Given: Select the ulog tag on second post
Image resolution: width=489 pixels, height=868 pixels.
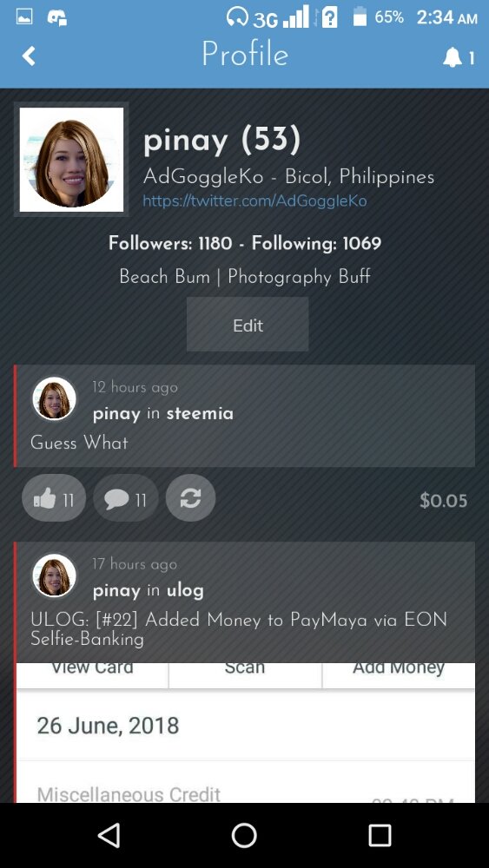Looking at the screenshot, I should click(x=185, y=591).
